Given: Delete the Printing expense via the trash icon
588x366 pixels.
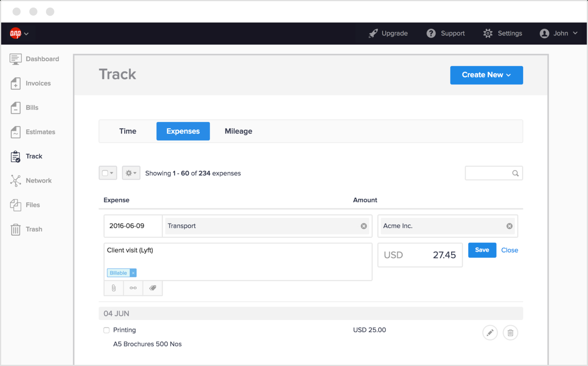Looking at the screenshot, I should [510, 332].
